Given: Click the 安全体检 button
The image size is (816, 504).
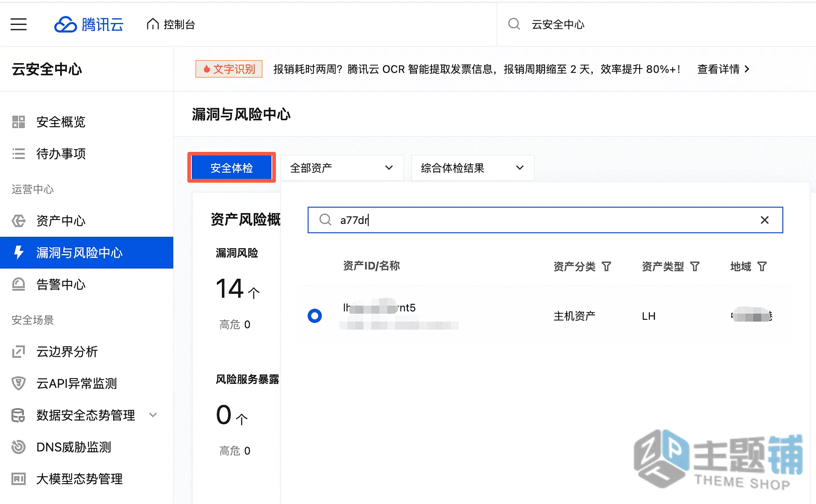Looking at the screenshot, I should 232,168.
